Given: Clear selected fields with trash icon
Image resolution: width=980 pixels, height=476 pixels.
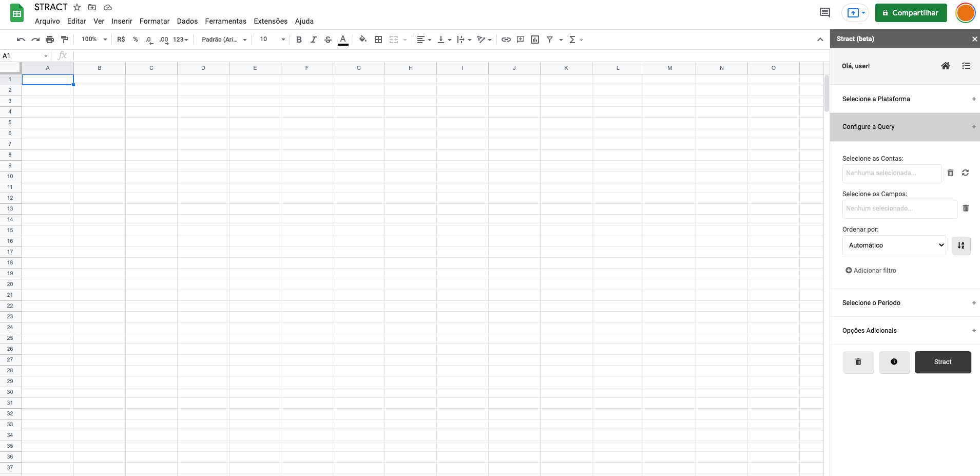Looking at the screenshot, I should point(966,208).
